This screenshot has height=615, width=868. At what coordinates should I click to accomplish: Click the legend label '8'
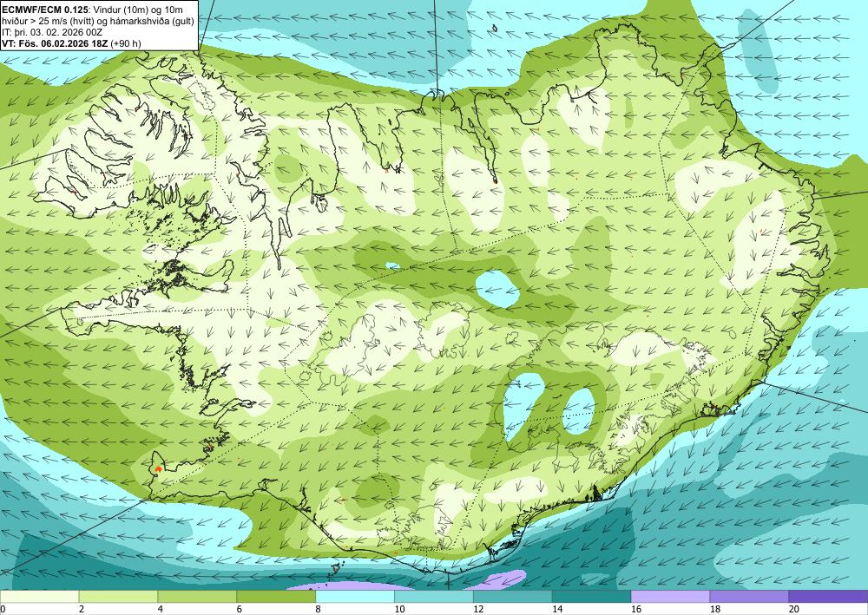click(x=319, y=610)
